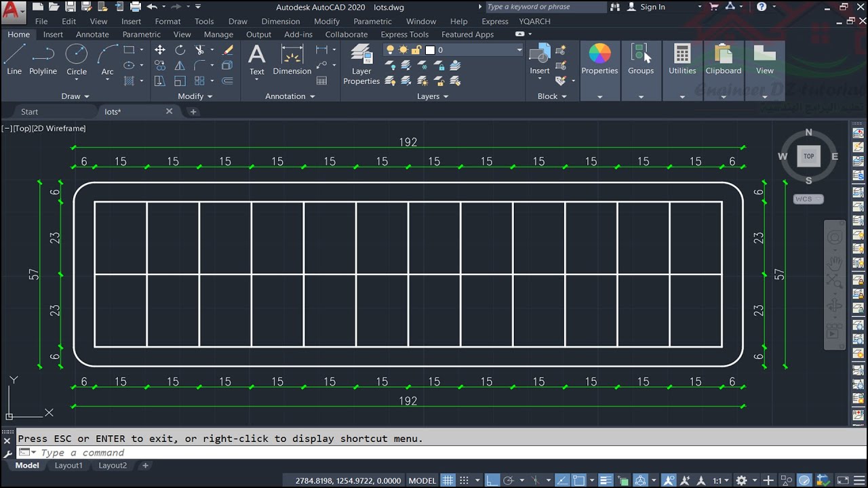The image size is (868, 488).
Task: Toggle snap mode in status bar
Action: coord(464,481)
